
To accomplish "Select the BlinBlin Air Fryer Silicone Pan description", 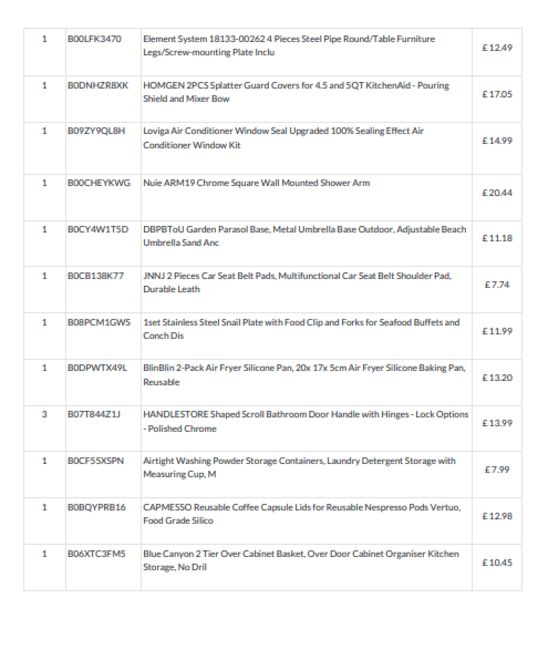I will 304,375.
